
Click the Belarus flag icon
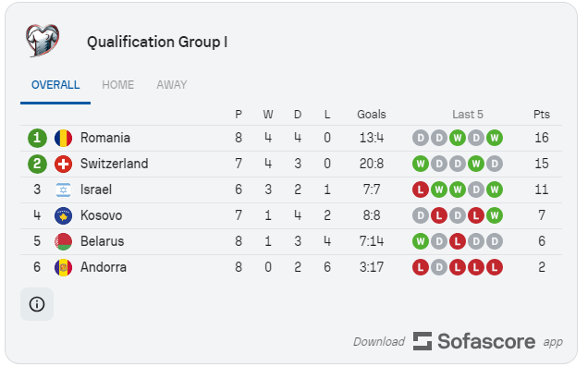pos(64,241)
